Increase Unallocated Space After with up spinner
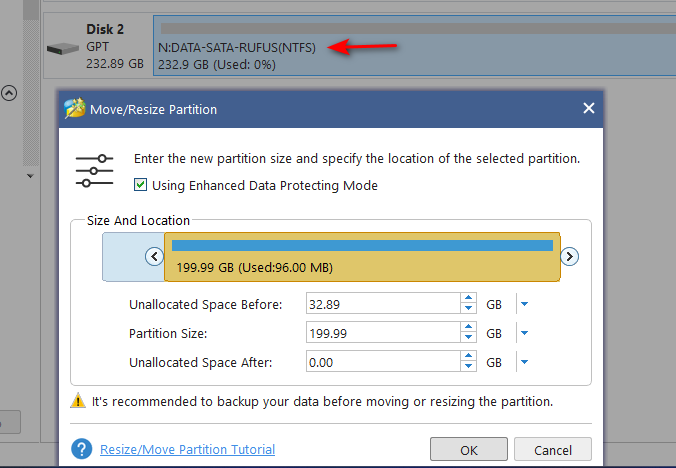676x468 pixels. pos(468,356)
